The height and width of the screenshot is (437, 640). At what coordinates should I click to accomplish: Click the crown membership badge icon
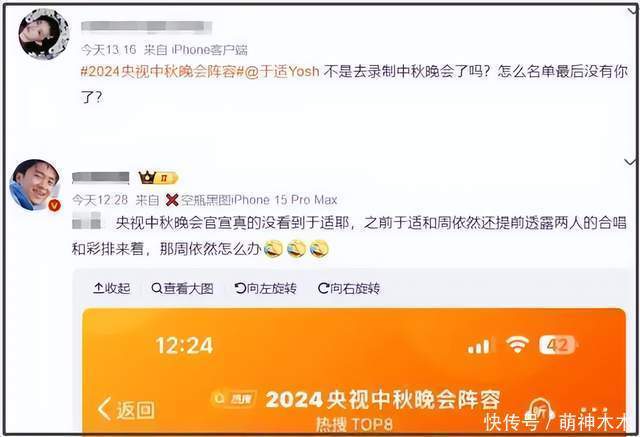[x=158, y=178]
